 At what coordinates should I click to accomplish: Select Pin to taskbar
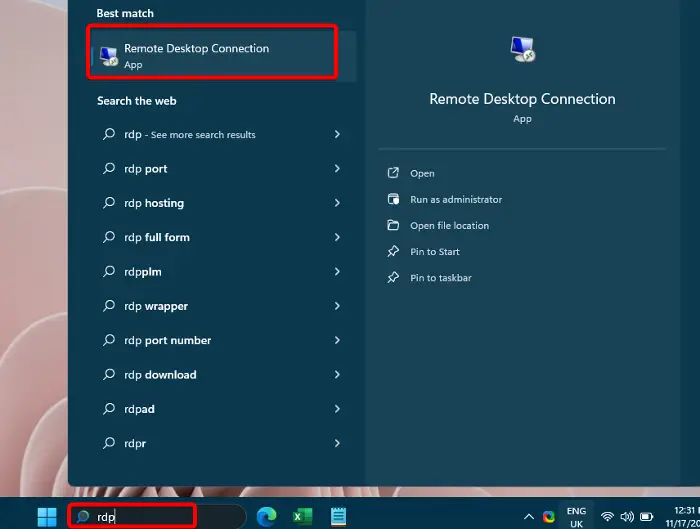[x=441, y=278]
